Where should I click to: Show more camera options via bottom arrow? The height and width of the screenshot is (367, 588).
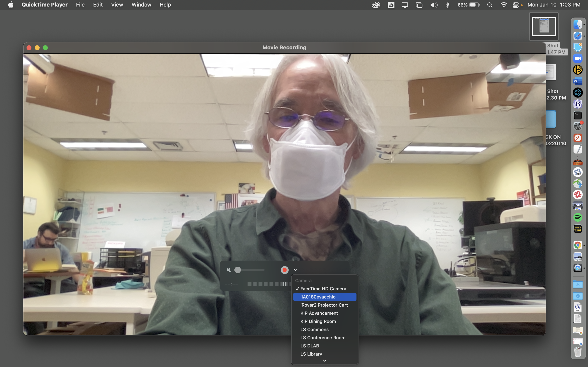tap(324, 361)
